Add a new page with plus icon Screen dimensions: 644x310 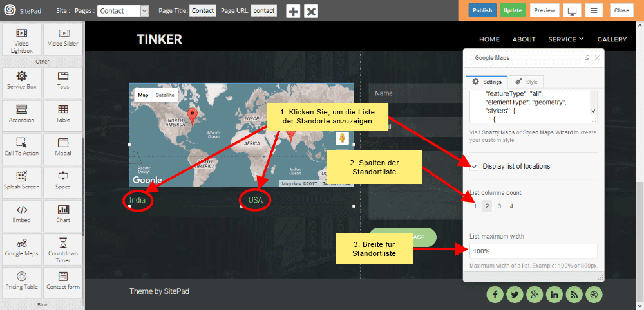293,11
